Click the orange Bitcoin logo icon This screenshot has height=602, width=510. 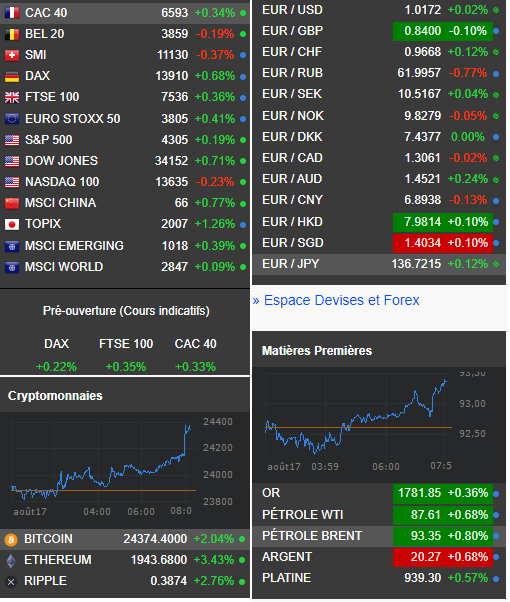(11, 540)
